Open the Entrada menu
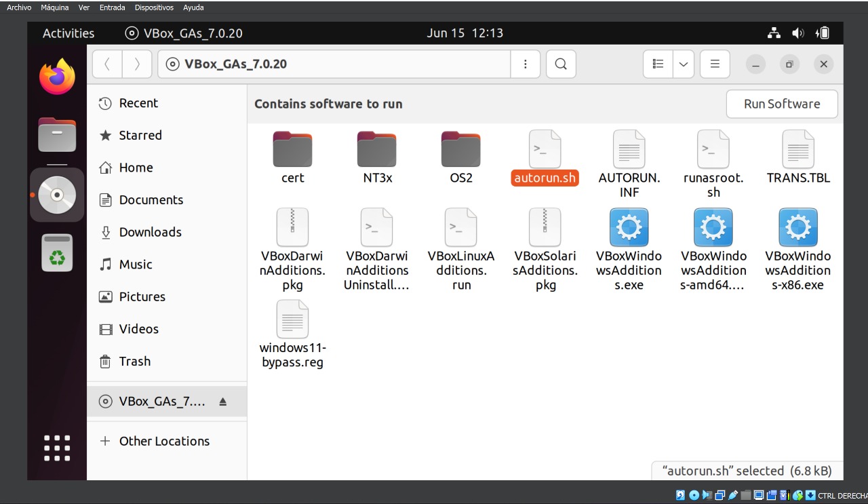This screenshot has height=504, width=868. coord(112,7)
